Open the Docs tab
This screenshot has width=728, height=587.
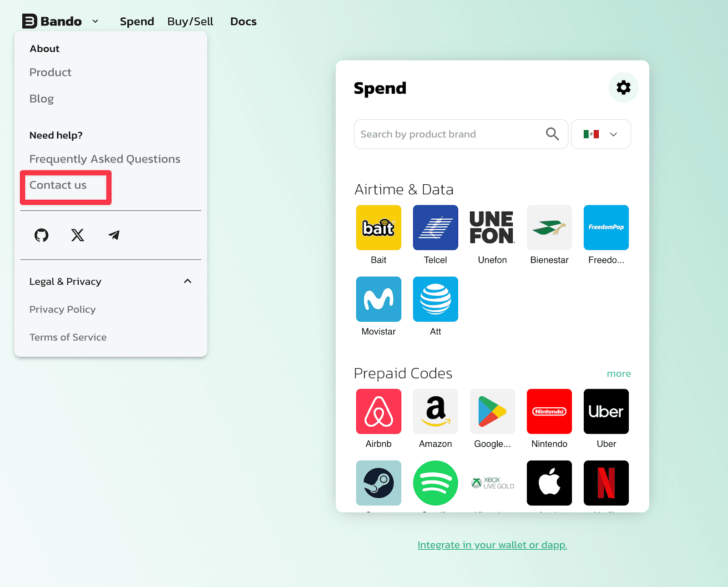pos(243,21)
